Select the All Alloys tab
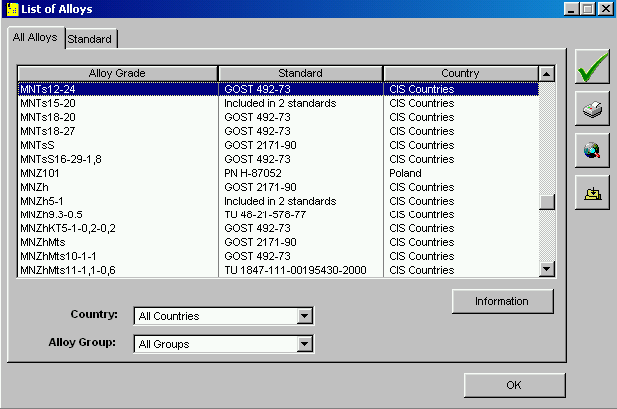The width and height of the screenshot is (617, 409). [35, 37]
